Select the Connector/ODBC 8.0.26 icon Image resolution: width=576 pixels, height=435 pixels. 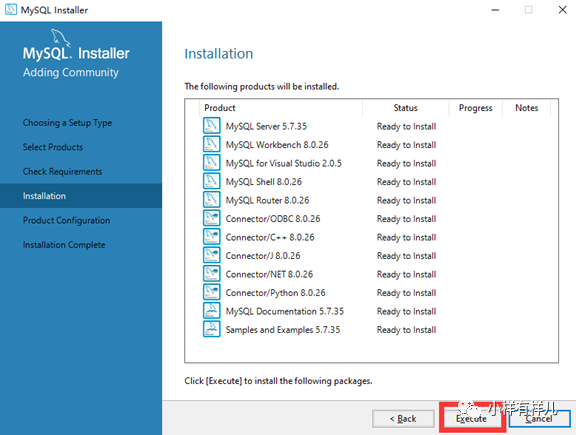(212, 218)
